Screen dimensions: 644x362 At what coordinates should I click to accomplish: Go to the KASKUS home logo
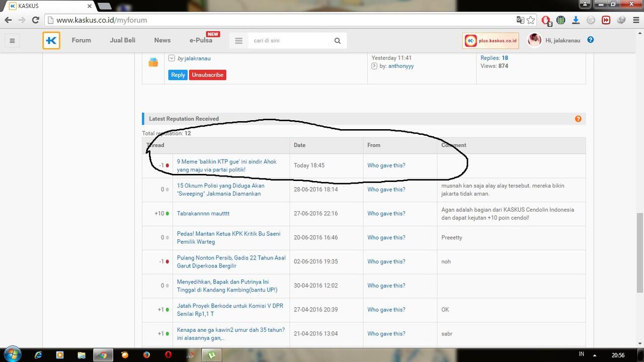click(x=51, y=41)
